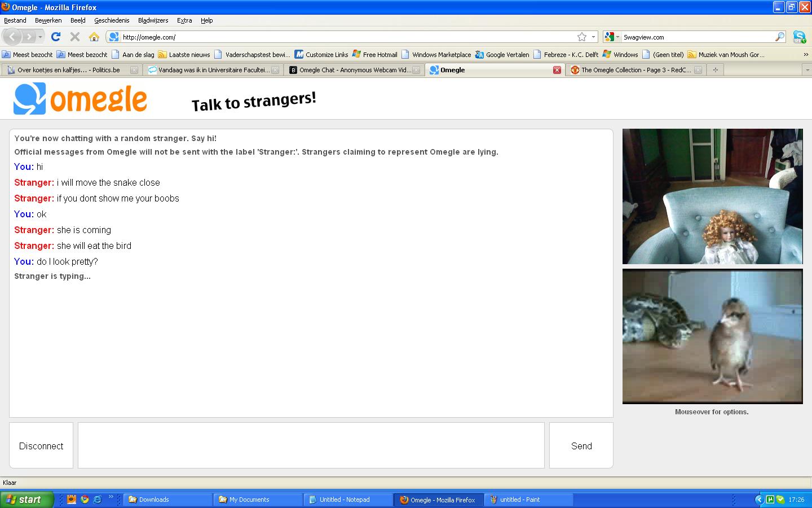Image resolution: width=812 pixels, height=508 pixels.
Task: Launch Chrome from the quick launch bar
Action: 85,500
